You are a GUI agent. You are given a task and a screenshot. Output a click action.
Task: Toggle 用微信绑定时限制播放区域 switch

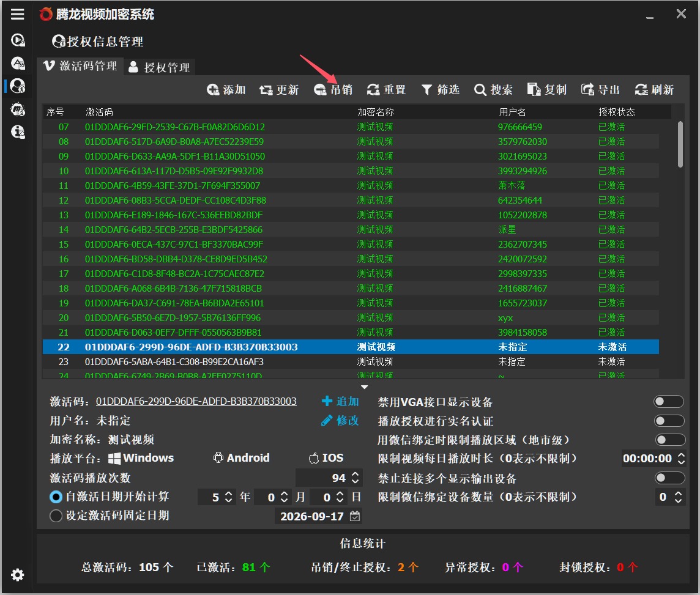click(x=670, y=440)
